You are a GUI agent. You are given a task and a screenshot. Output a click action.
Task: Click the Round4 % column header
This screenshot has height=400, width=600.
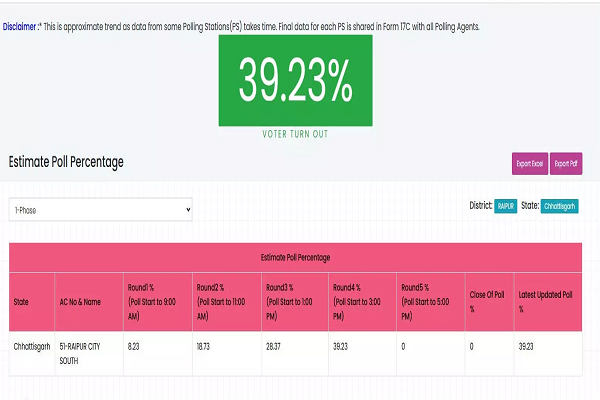coord(359,301)
